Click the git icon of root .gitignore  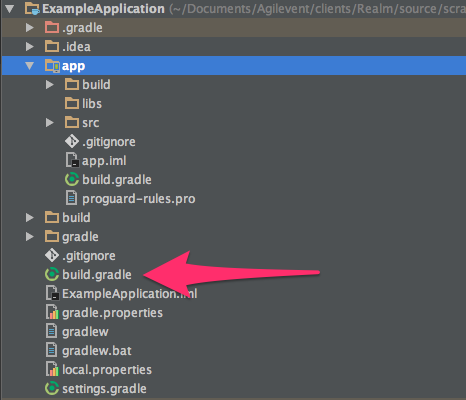[52, 256]
